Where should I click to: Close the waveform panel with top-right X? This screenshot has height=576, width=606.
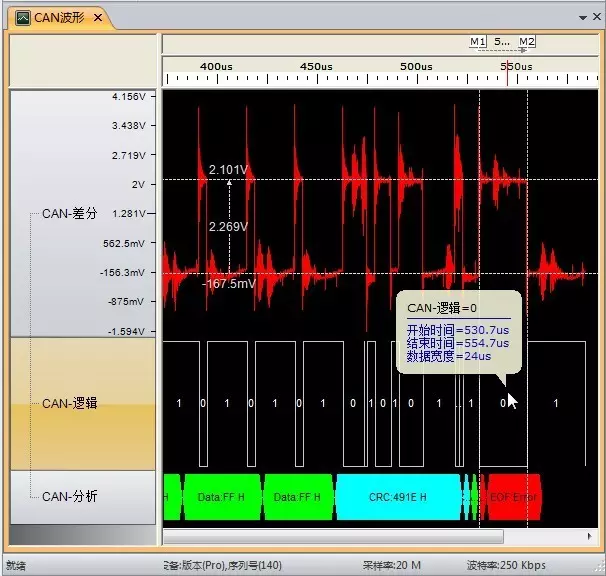pyautogui.click(x=597, y=17)
